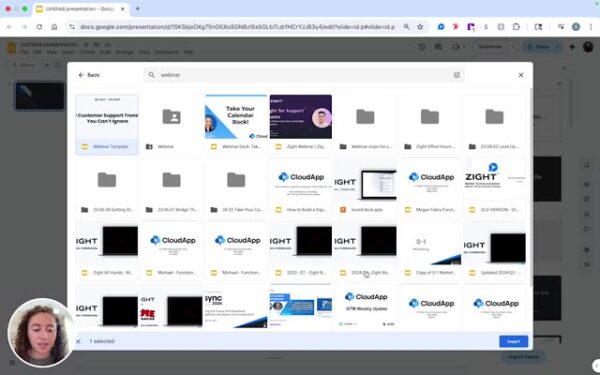
Task: Click the browser profile avatar icon
Action: [576, 27]
